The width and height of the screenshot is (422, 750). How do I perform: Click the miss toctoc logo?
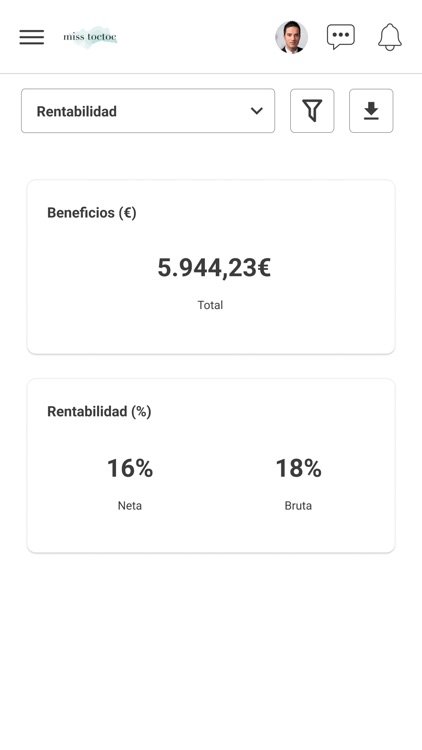coord(90,37)
